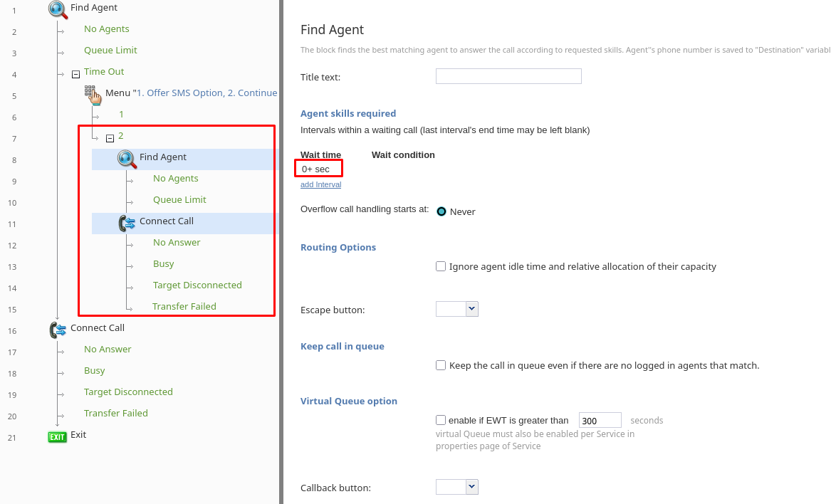Screen dimensions: 831x504
Task: Click the add Interval link
Action: [320, 184]
